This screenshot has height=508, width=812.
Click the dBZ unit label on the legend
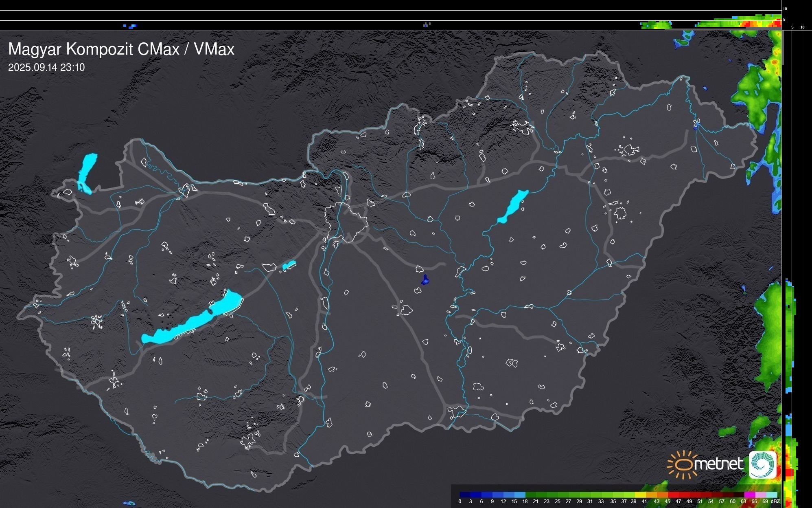(x=775, y=501)
